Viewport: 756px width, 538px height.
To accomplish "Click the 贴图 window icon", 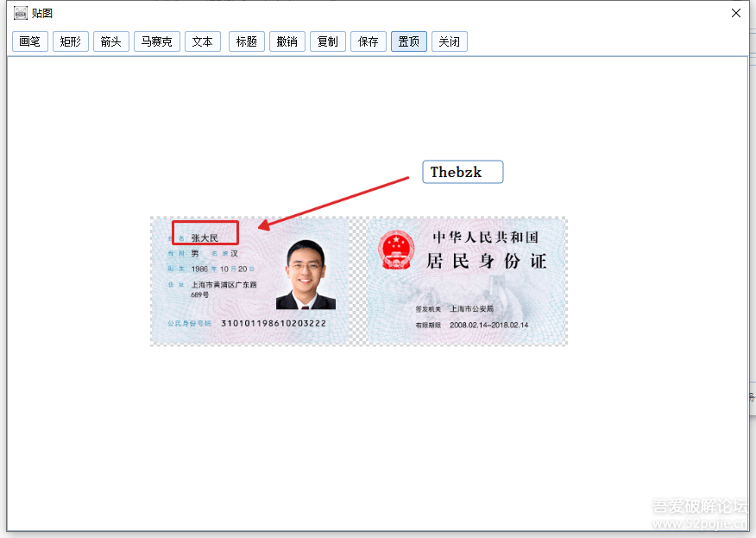I will (x=20, y=13).
